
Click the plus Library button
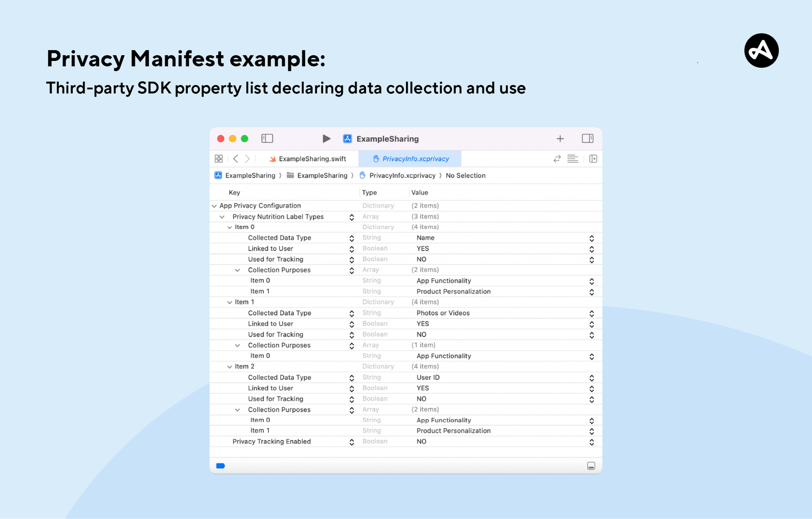coord(560,138)
